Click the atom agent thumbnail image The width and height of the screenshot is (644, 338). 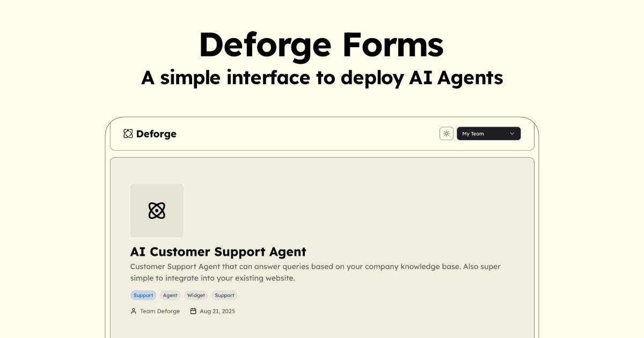click(157, 210)
